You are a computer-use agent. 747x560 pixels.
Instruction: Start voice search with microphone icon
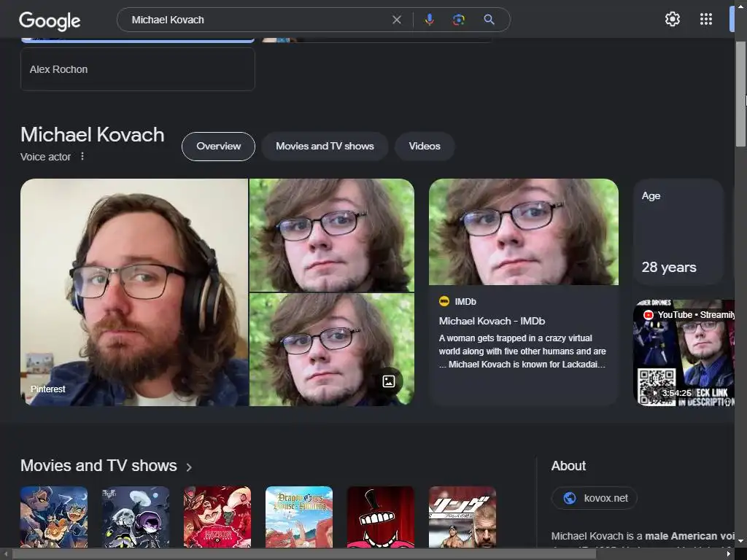[x=429, y=20]
